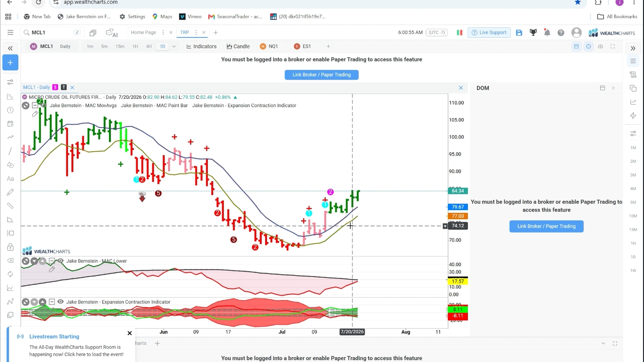Click the 84.34 price label on axis

pos(458,191)
